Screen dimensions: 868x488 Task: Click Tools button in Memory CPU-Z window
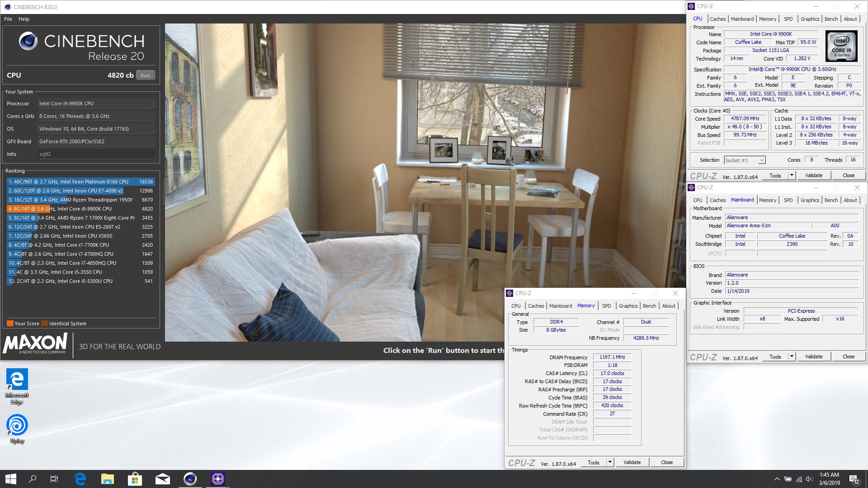click(x=593, y=462)
